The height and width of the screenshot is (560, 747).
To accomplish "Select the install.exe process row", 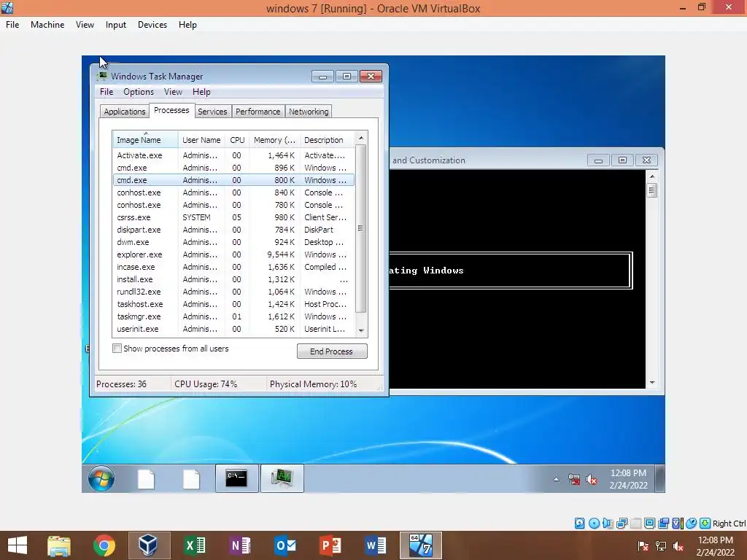I will tap(233, 279).
